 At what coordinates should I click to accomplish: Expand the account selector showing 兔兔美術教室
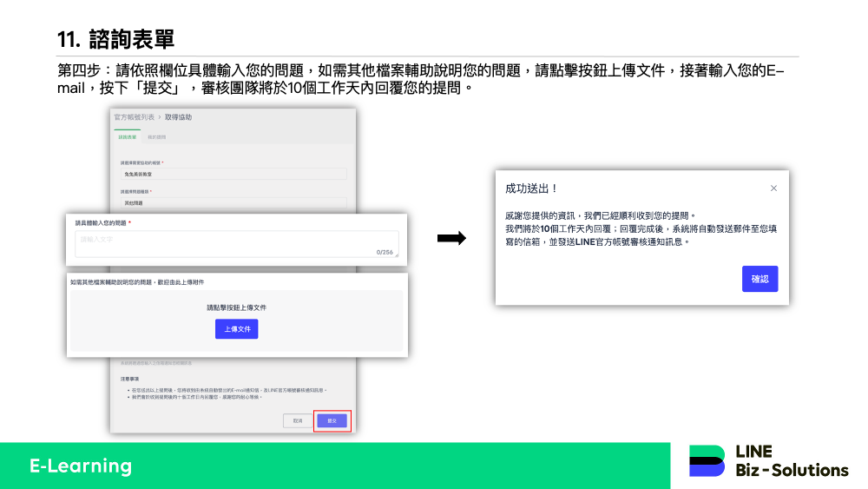pos(233,174)
